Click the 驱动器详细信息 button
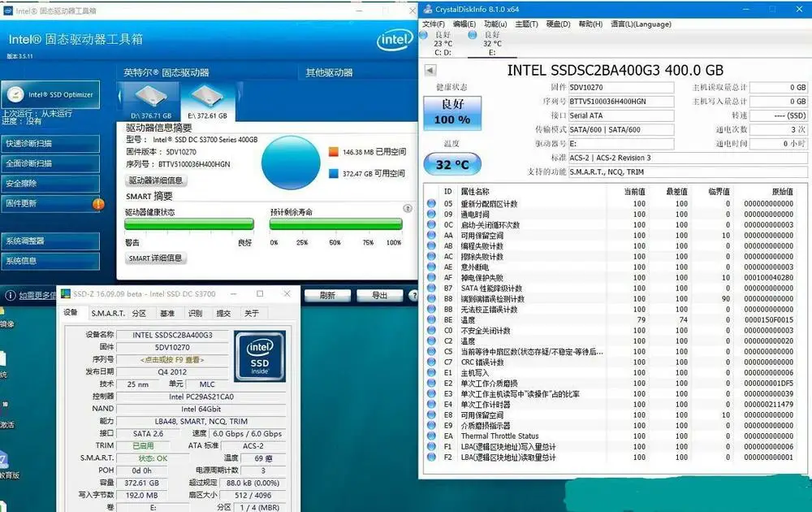 coord(156,180)
